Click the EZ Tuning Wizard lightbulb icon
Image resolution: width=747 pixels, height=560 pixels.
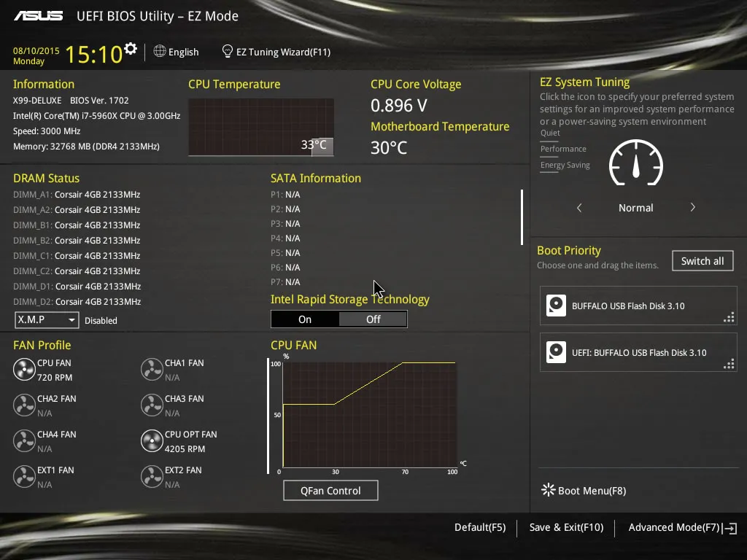coord(228,51)
